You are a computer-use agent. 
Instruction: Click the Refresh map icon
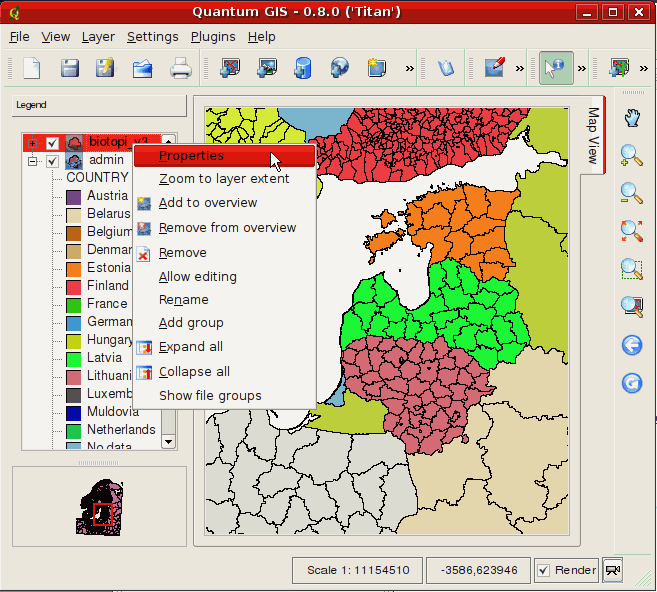[x=632, y=383]
